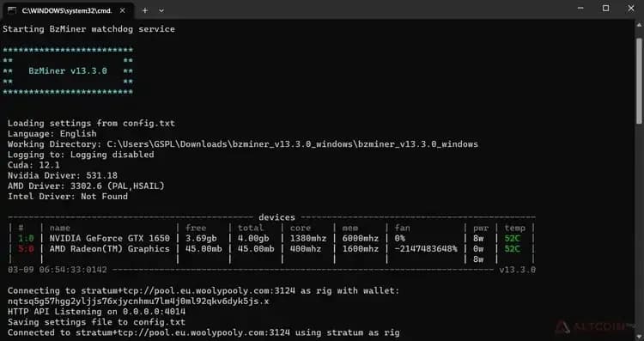Click 'NVIDIA GeForce GTX 1650' device name

(110, 238)
